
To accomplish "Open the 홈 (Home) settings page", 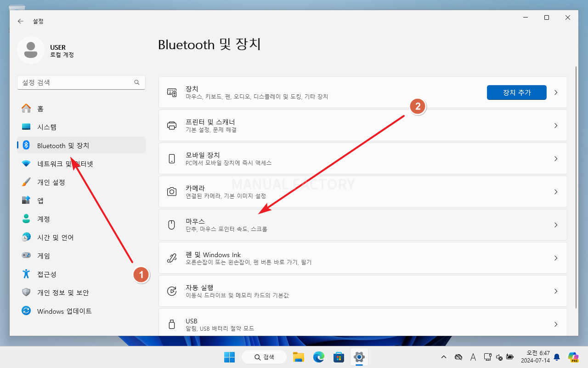I will 81,109.
